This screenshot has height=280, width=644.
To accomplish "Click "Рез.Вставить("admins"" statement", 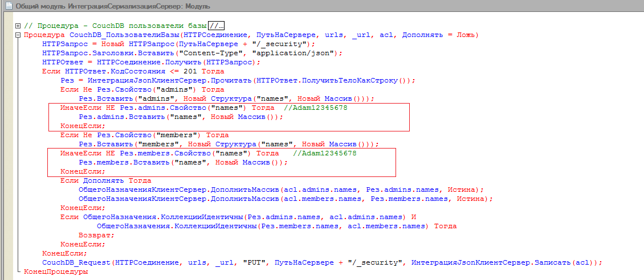I will pos(226,99).
